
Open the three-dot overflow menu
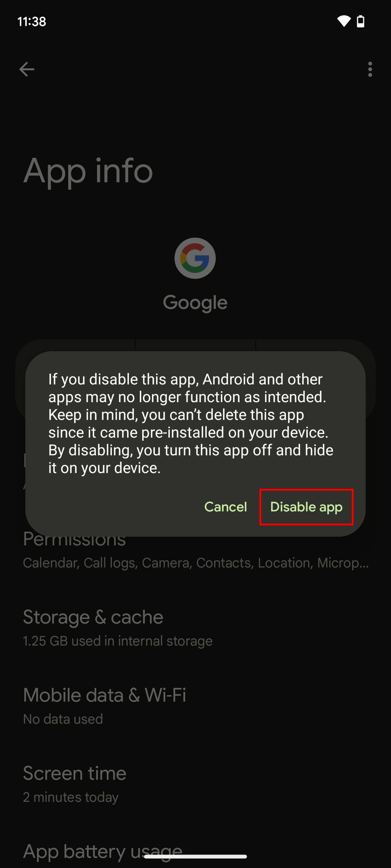370,69
